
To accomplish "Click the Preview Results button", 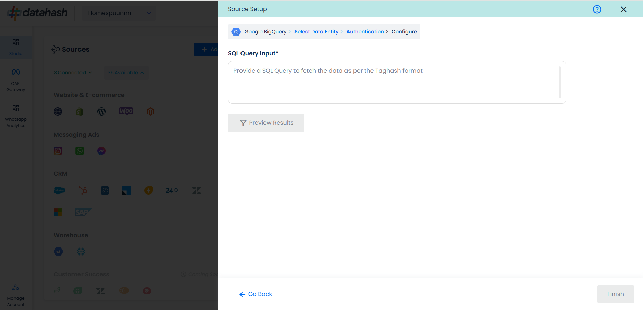I will [x=266, y=123].
